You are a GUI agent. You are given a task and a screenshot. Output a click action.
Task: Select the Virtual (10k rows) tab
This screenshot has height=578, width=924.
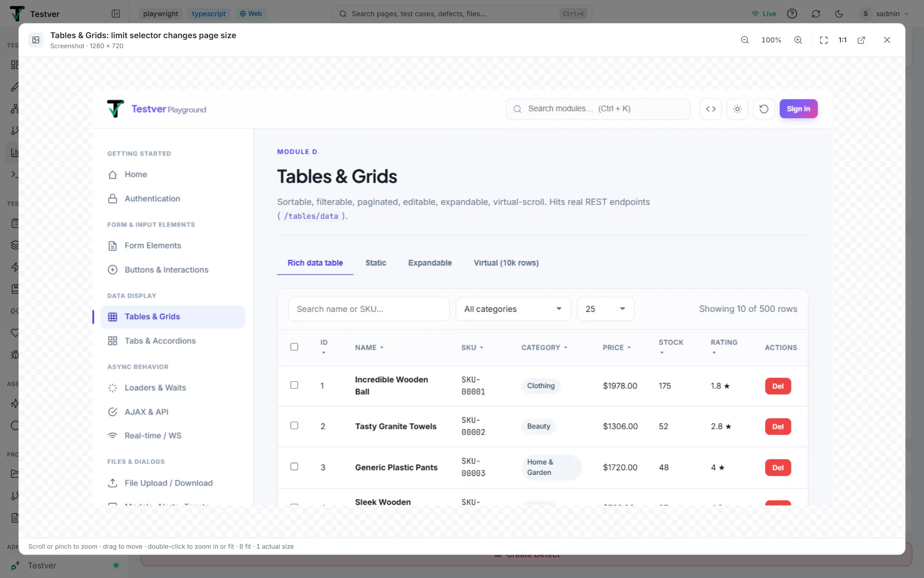(506, 263)
